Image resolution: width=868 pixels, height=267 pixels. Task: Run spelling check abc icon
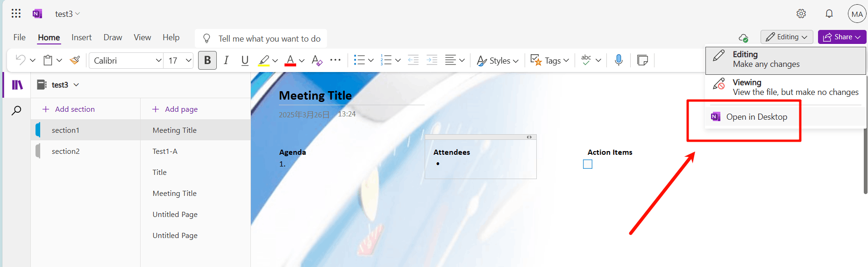(x=586, y=60)
